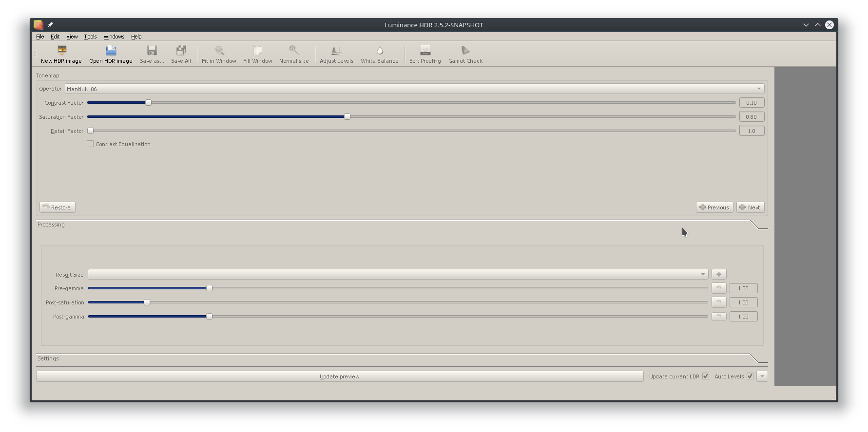Toggle the Update current LDR checkbox
Screen dimensions: 868x432
click(x=705, y=376)
